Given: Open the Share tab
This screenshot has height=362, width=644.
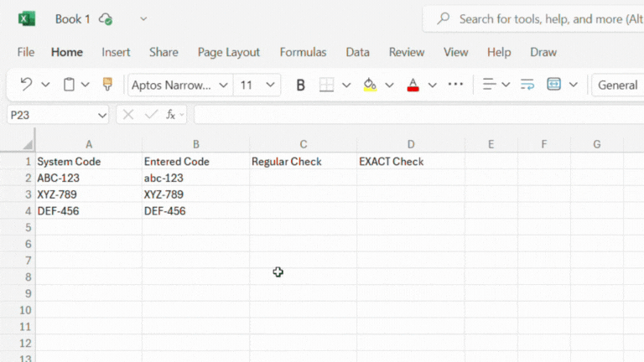Looking at the screenshot, I should pos(164,52).
